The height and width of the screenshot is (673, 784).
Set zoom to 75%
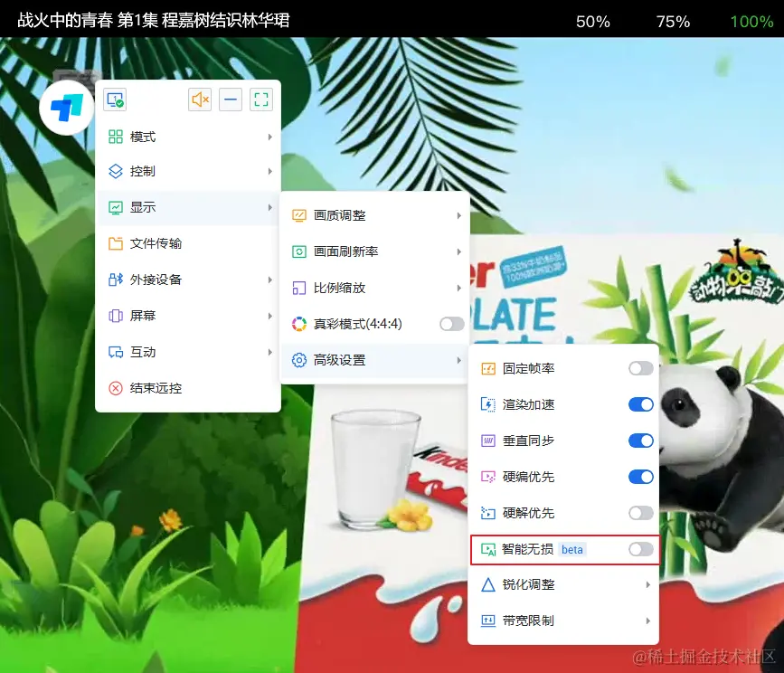click(x=673, y=22)
